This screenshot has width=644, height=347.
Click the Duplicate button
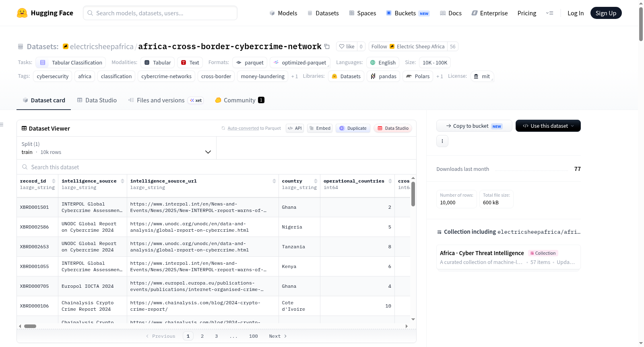pos(353,128)
